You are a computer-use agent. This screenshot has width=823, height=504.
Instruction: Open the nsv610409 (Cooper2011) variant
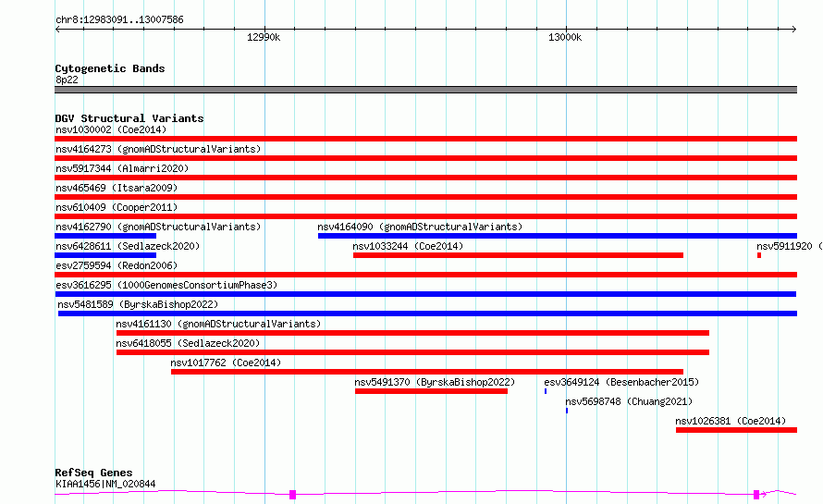(x=425, y=216)
